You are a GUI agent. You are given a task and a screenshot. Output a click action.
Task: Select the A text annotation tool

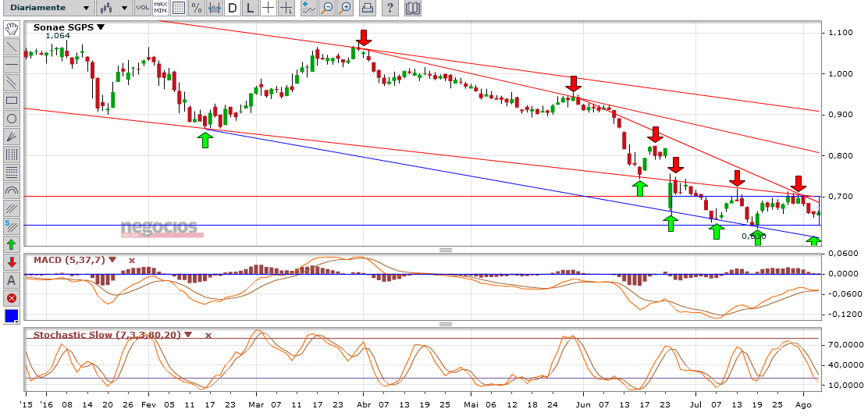click(12, 280)
